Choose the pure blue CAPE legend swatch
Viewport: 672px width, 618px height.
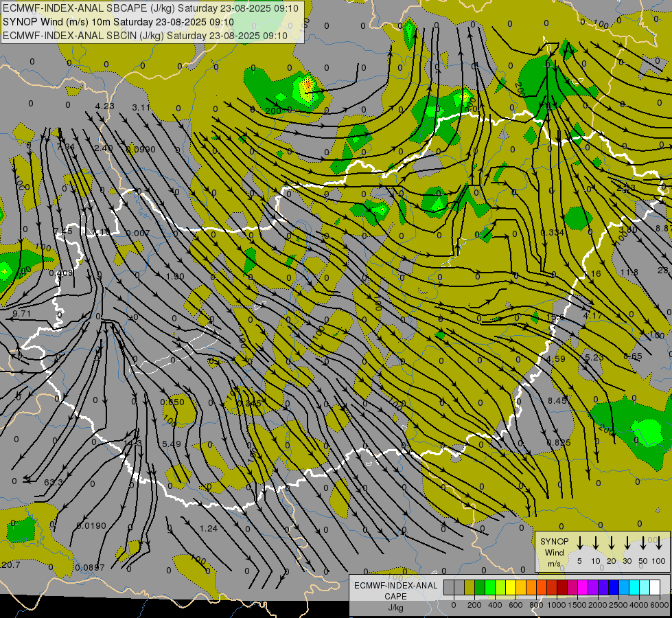[613, 587]
